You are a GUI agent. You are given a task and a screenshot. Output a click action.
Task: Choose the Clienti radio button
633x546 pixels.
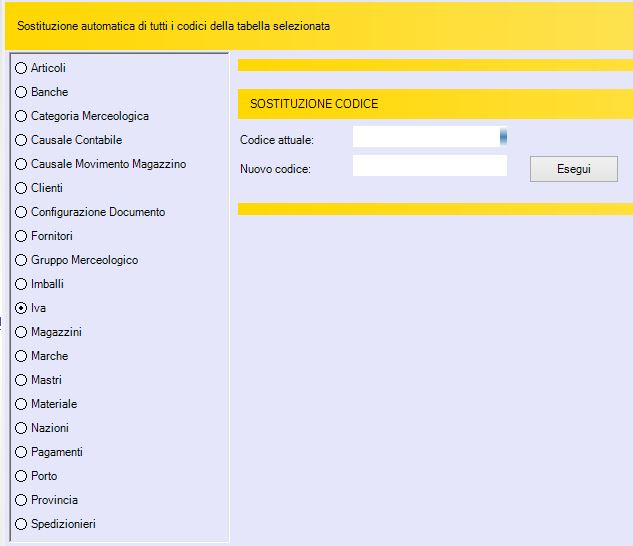[x=21, y=188]
